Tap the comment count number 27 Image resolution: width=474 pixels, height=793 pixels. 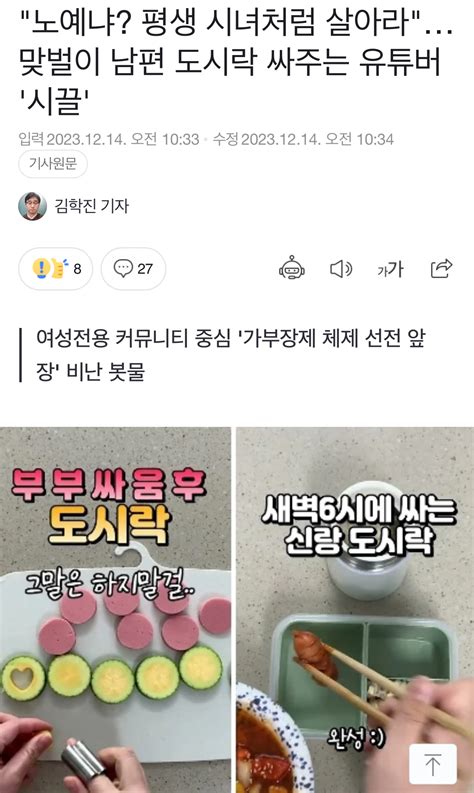tap(145, 269)
